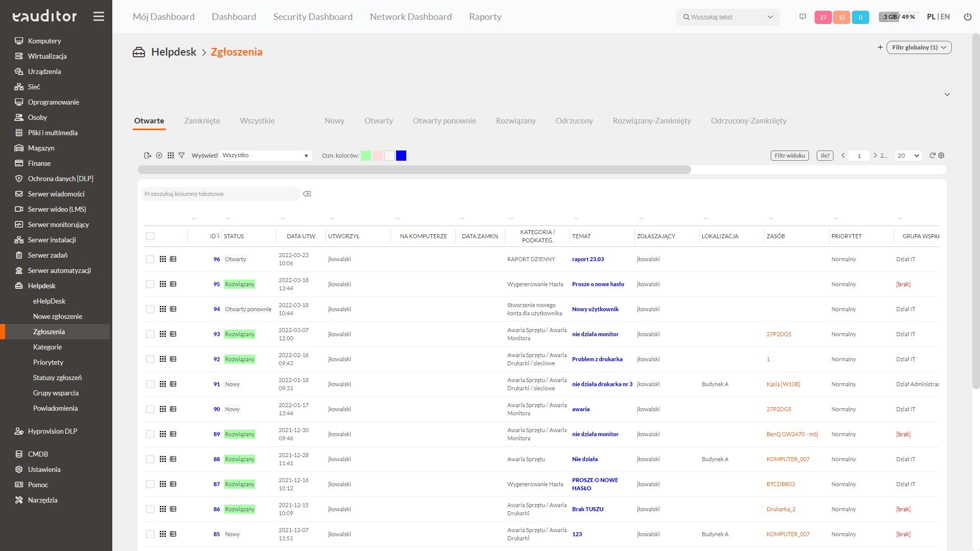Tick the checkbox for ticket 95
This screenshot has width=980, height=551.
pos(150,284)
